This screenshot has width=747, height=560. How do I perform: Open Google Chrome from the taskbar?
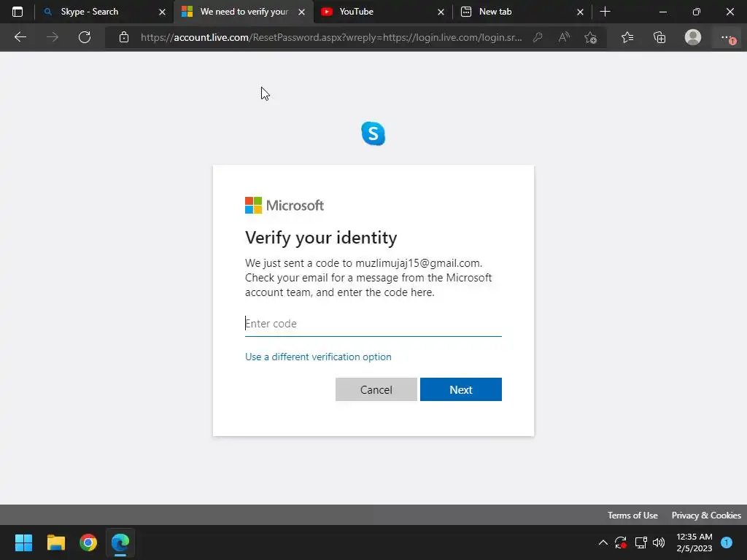pos(88,542)
